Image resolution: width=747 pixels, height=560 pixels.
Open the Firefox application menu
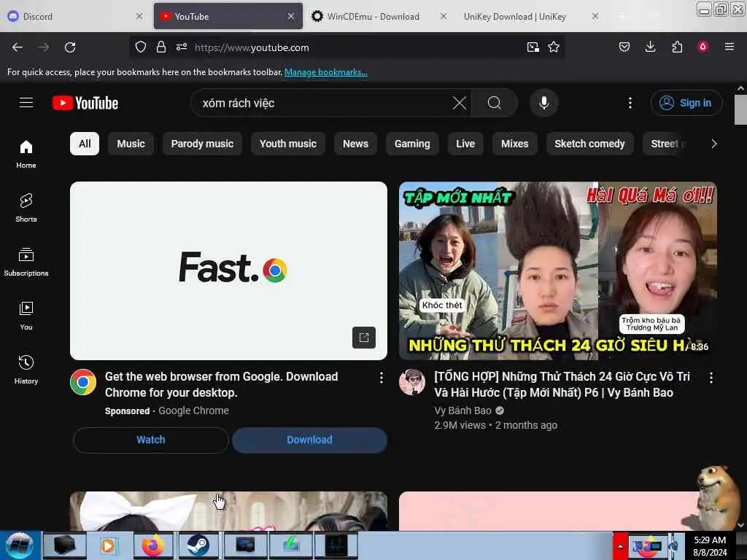729,47
